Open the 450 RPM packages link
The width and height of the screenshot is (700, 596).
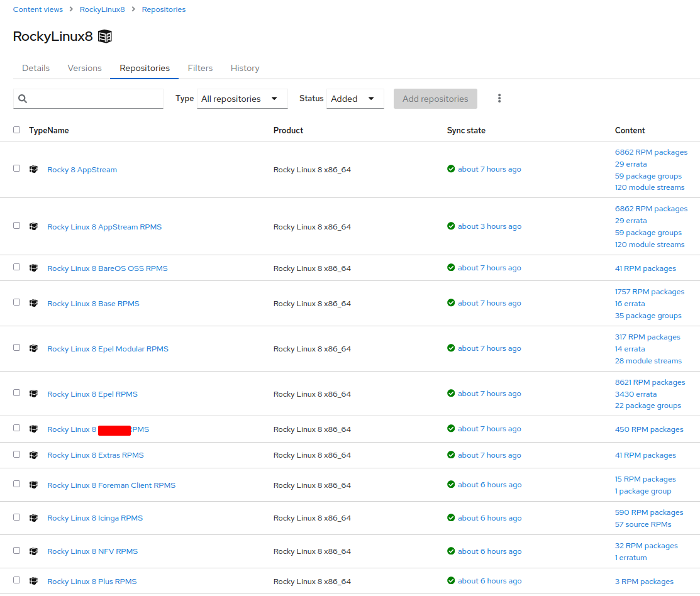click(x=649, y=429)
